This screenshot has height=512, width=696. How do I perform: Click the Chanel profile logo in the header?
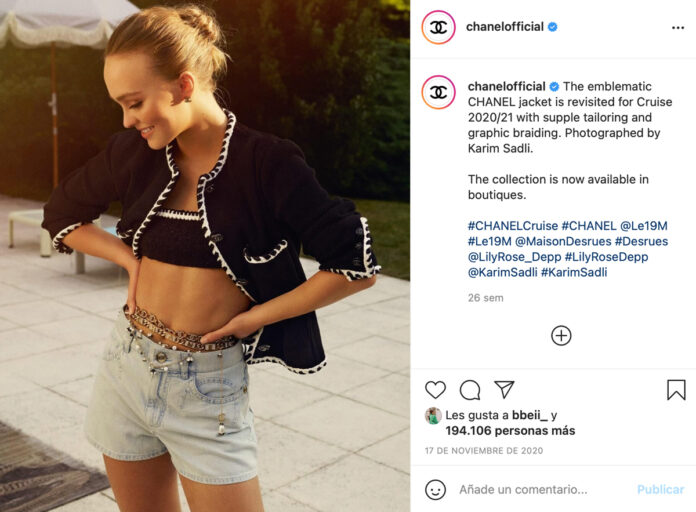tap(439, 28)
